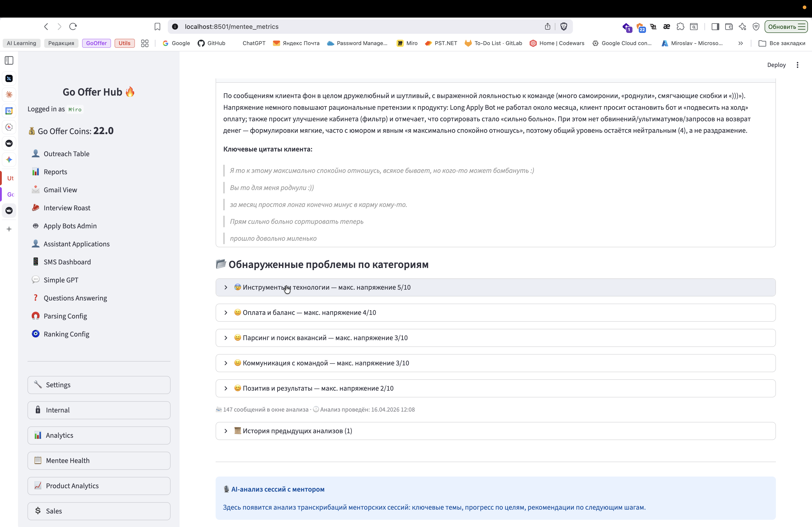The width and height of the screenshot is (812, 527).
Task: Click the browser sidebar panel icon
Action: pyautogui.click(x=715, y=27)
